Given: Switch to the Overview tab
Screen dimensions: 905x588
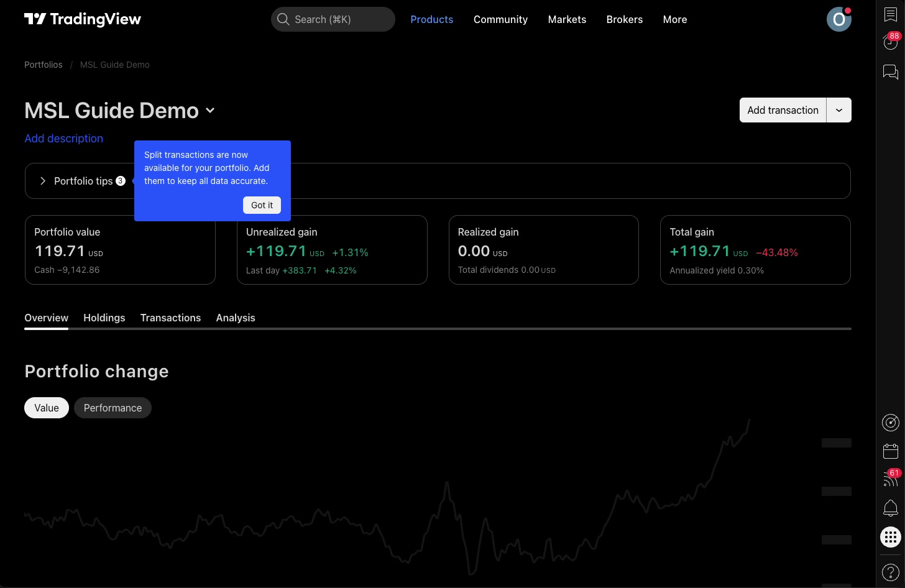Looking at the screenshot, I should pos(47,318).
